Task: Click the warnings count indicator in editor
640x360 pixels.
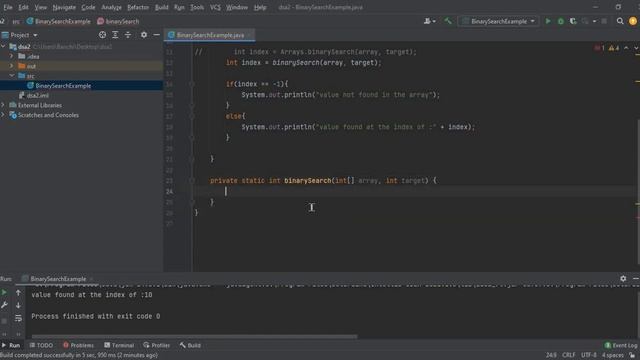Action: tap(614, 48)
